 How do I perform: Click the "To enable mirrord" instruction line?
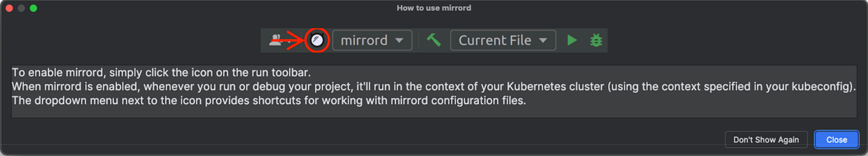(161, 72)
